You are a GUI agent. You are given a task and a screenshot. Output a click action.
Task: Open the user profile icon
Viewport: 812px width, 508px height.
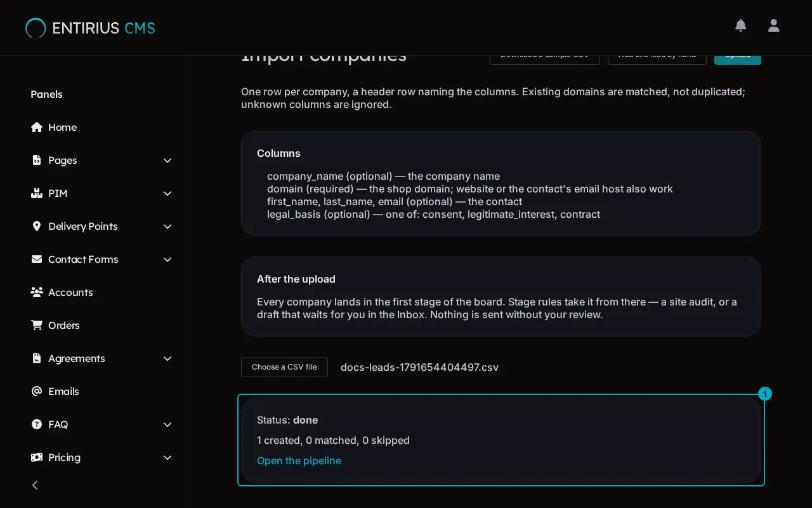click(x=773, y=25)
